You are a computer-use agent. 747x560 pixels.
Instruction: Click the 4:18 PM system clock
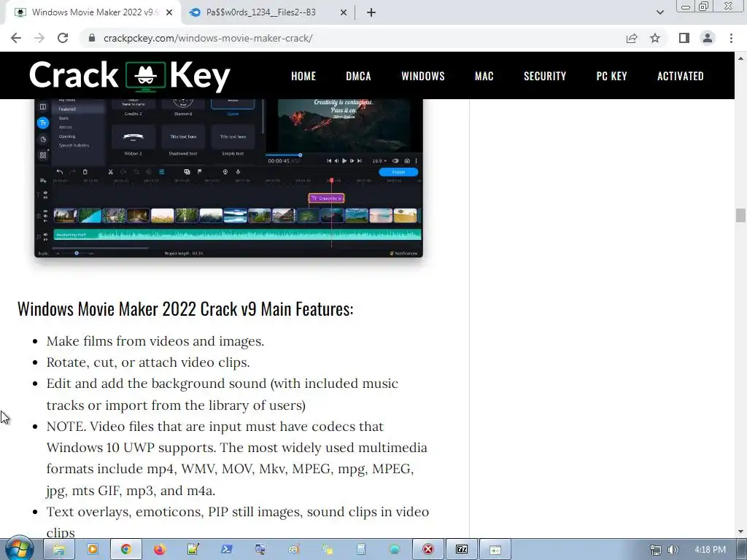[710, 550]
